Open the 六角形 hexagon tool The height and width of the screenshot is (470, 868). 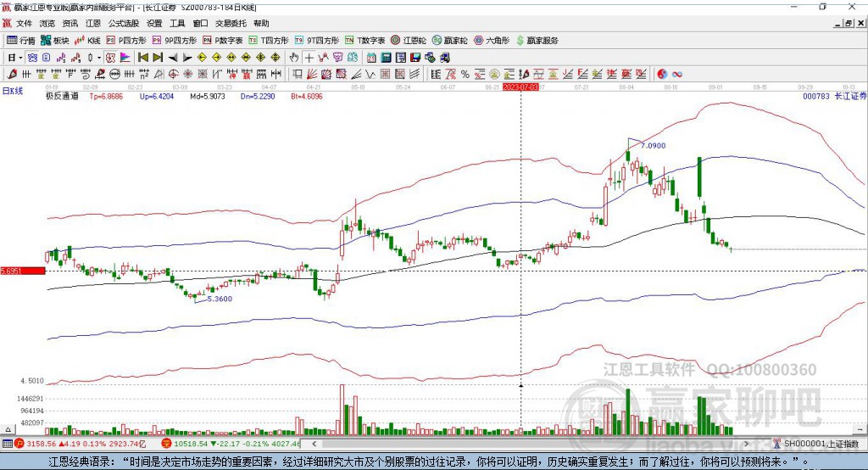pos(492,41)
